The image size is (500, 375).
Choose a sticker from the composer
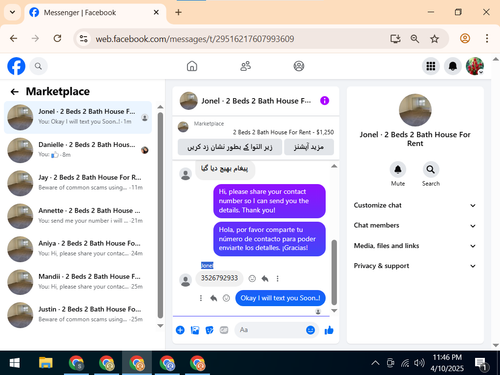point(209,330)
